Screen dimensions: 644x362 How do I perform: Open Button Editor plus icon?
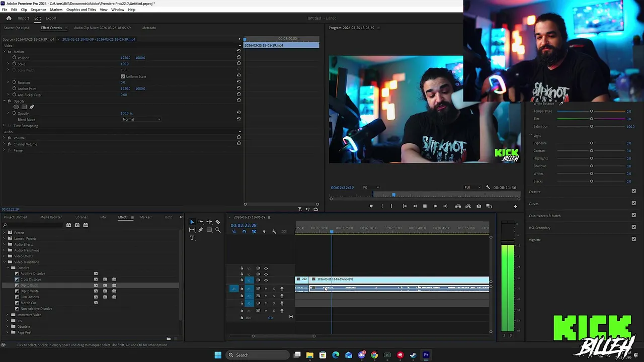pos(515,206)
